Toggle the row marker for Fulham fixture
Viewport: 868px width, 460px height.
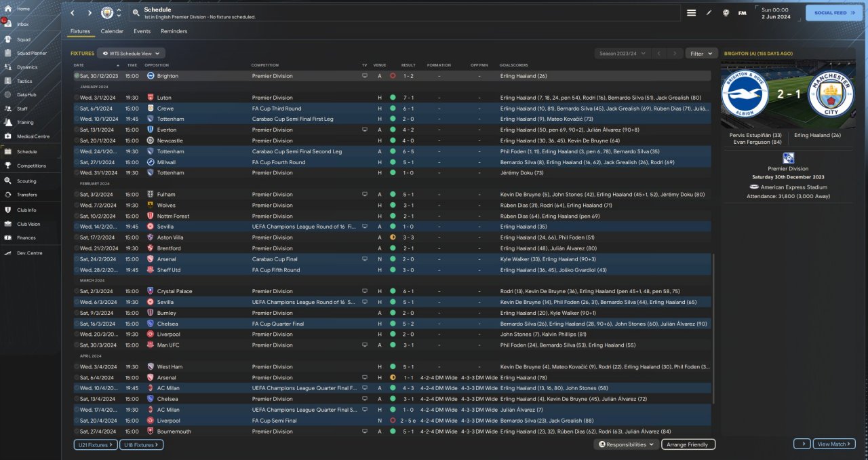click(77, 195)
